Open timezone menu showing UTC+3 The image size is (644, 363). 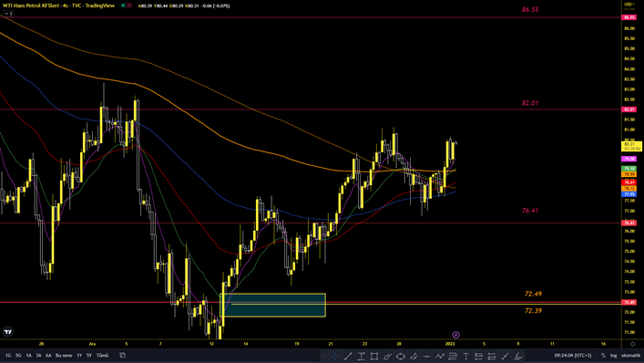[x=573, y=355]
